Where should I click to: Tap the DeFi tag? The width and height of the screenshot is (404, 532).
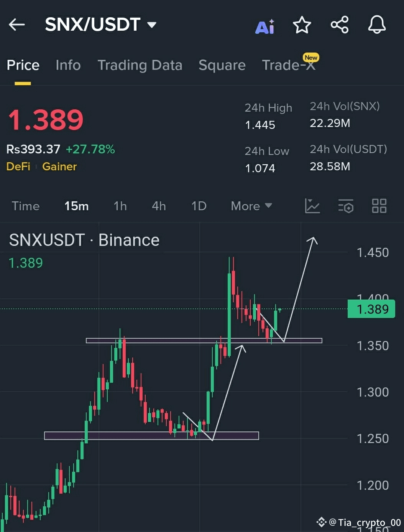tap(18, 166)
